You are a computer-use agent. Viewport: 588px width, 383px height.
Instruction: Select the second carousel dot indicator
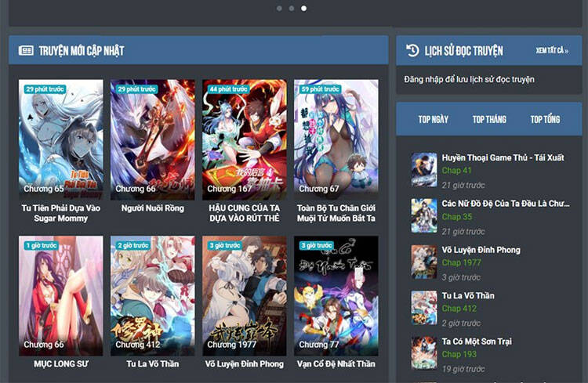pyautogui.click(x=291, y=9)
